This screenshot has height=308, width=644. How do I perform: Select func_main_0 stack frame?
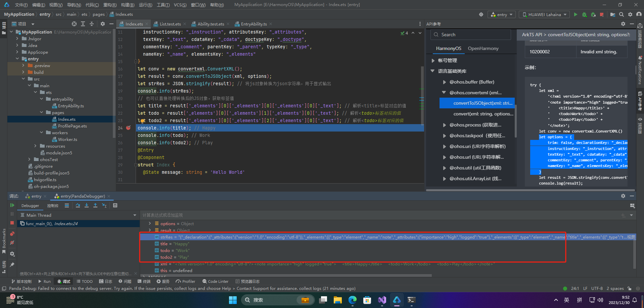[x=78, y=223]
